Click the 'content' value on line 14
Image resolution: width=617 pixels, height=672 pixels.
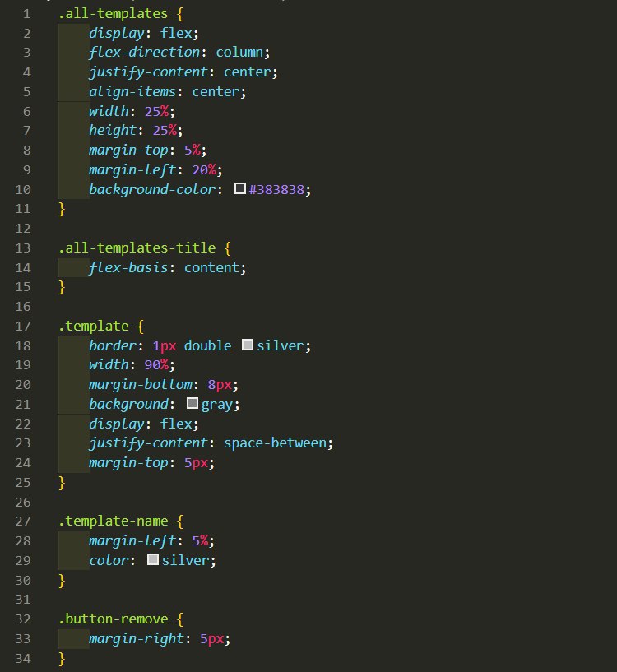coord(211,267)
